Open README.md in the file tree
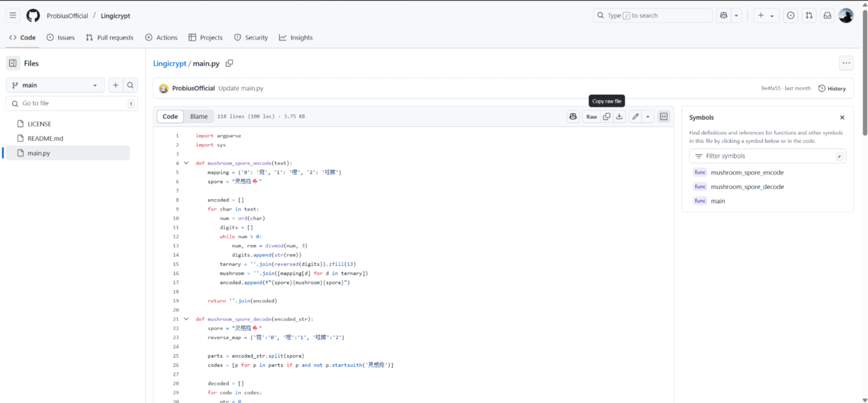 pos(45,138)
